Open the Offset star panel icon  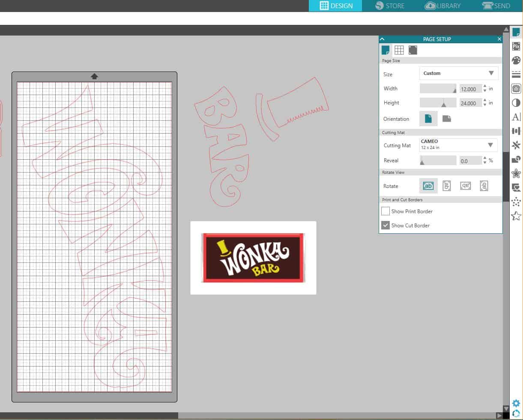point(516,173)
